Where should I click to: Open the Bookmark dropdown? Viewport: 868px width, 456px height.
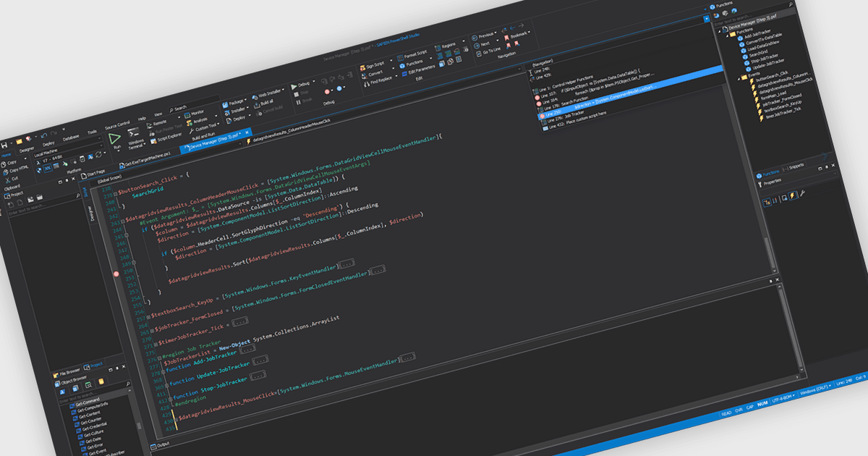[x=519, y=34]
